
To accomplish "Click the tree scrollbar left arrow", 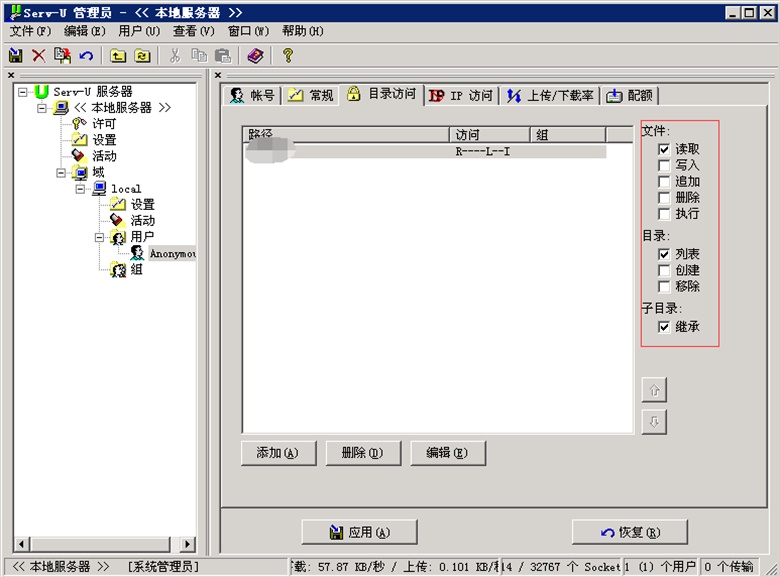I will pyautogui.click(x=21, y=544).
